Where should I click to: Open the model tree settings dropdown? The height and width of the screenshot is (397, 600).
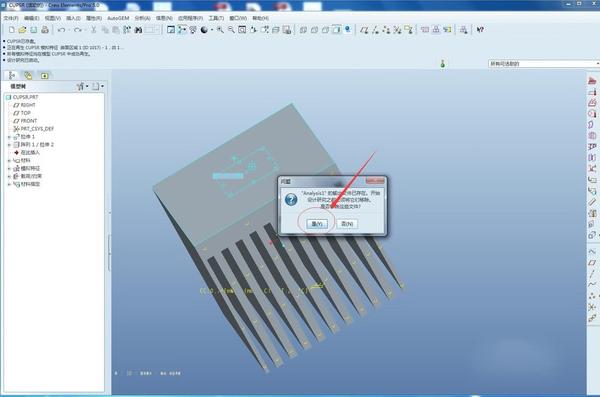tap(82, 86)
